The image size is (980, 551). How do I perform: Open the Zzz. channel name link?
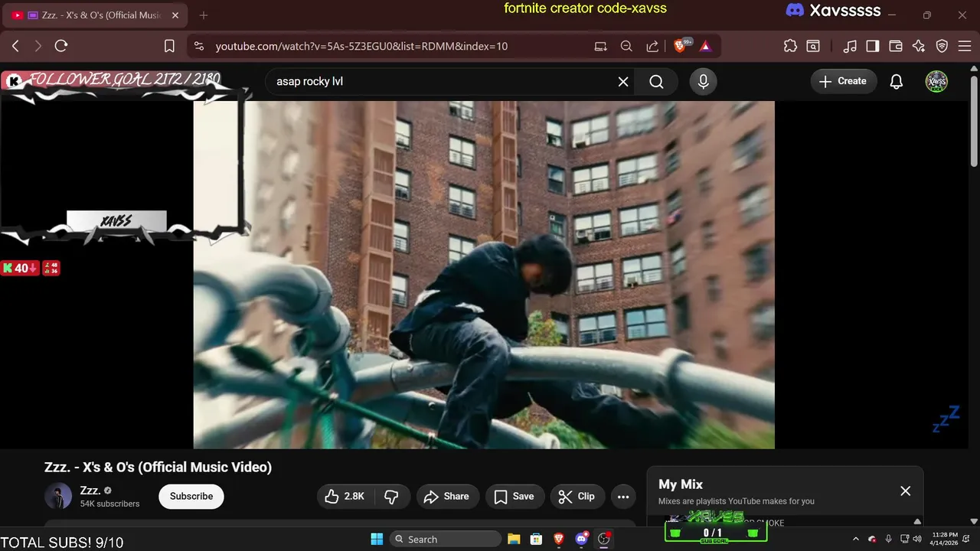90,491
